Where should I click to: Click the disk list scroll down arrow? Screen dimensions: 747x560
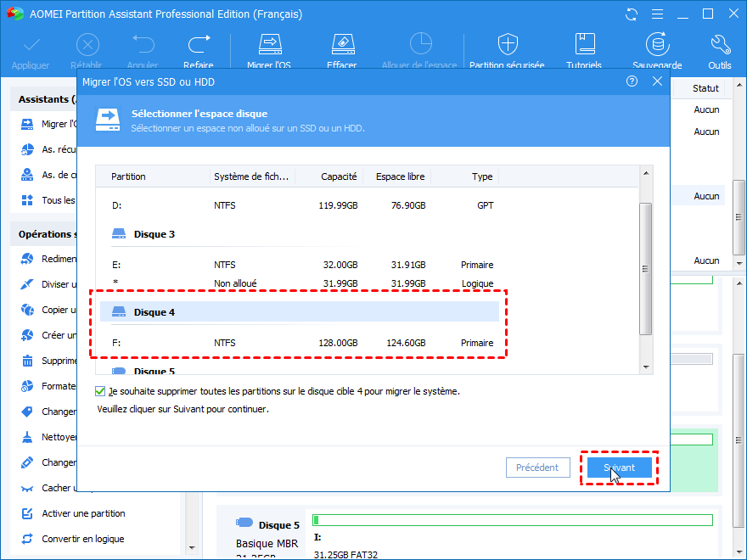click(x=646, y=367)
